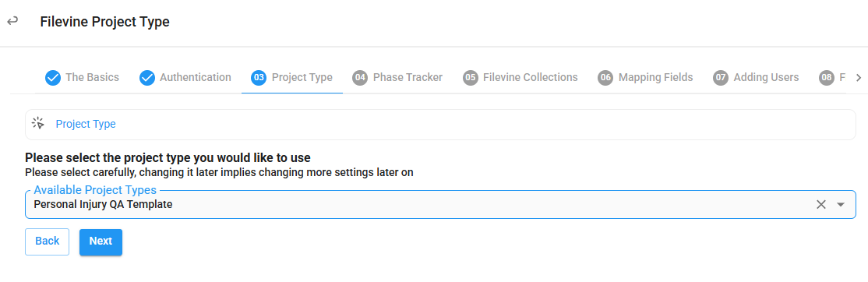
Task: Click the Authentication completed checkmark icon
Action: coord(147,78)
